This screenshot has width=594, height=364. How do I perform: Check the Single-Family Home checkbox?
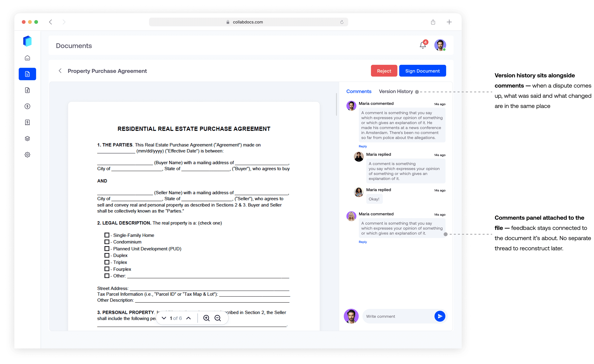pos(107,235)
